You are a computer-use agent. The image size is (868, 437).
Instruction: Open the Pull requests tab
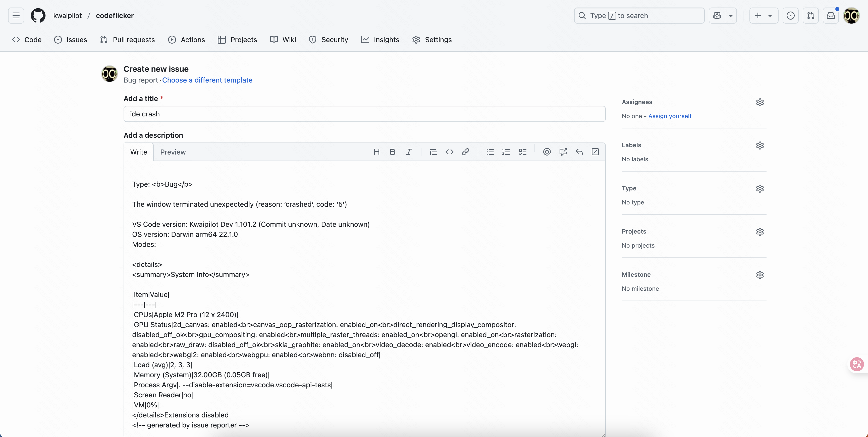coord(133,39)
